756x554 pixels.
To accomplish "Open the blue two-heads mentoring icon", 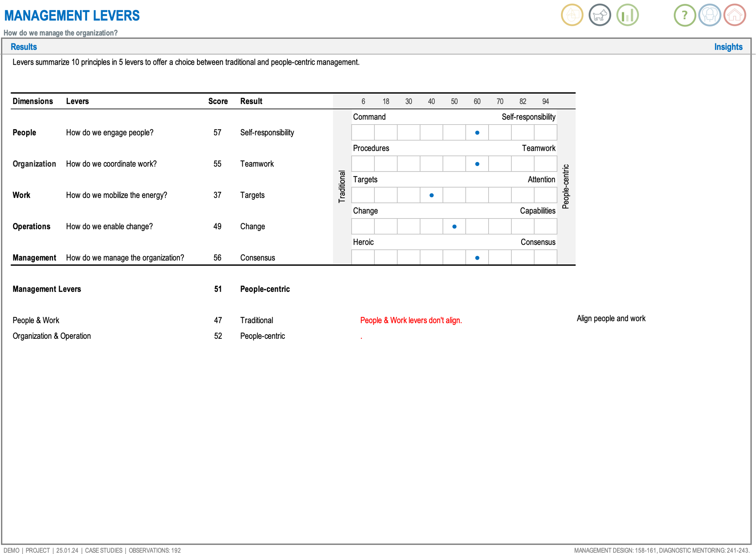I will point(710,15).
